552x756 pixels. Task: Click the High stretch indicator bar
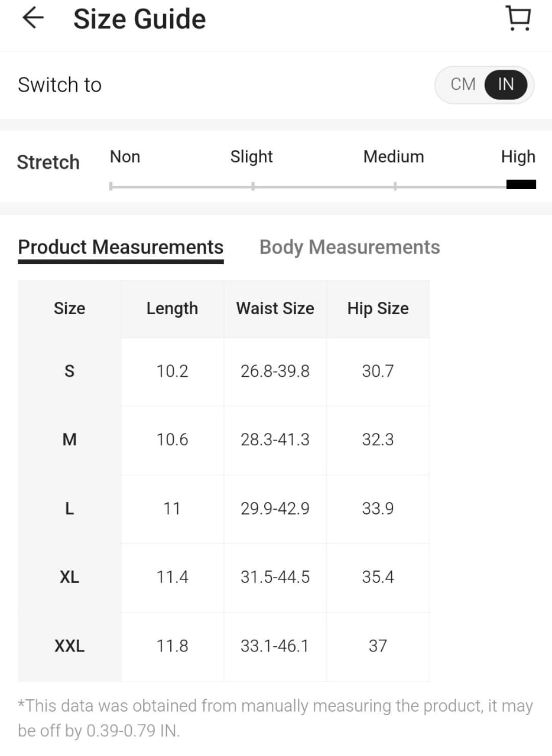[x=521, y=185]
